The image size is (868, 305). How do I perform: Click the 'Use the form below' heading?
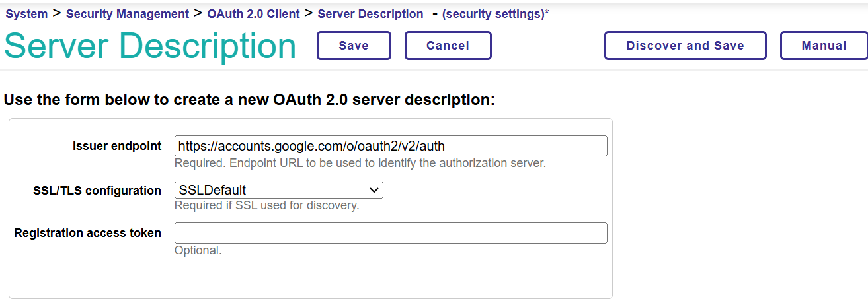(x=249, y=100)
